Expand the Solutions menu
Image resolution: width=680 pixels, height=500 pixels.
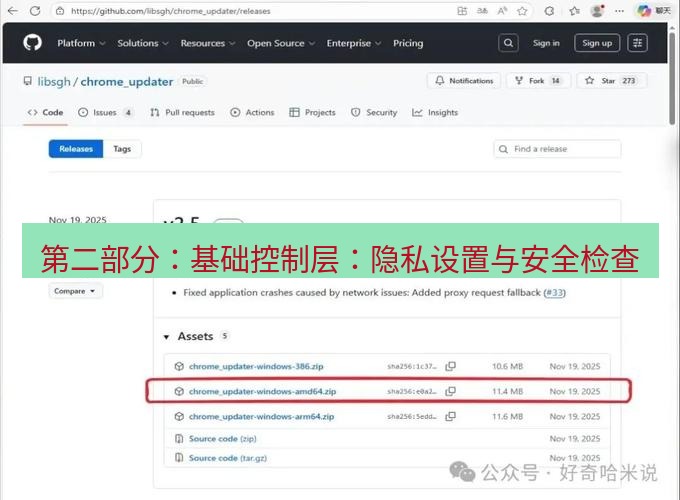click(x=143, y=43)
